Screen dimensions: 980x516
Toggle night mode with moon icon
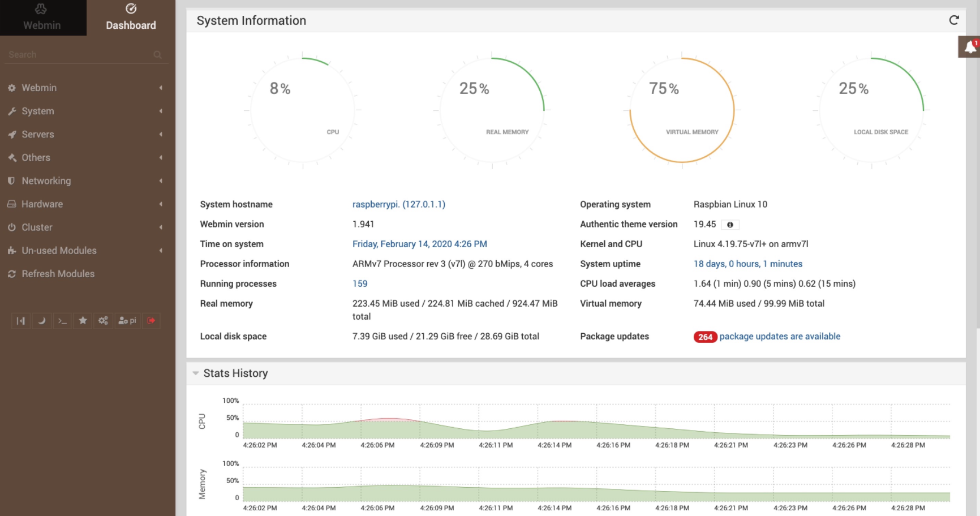click(x=41, y=321)
